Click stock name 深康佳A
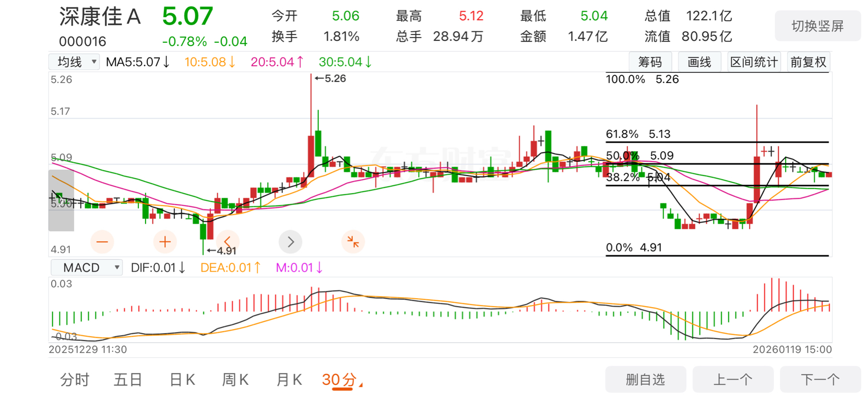Image resolution: width=868 pixels, height=401 pixels. pyautogui.click(x=100, y=17)
